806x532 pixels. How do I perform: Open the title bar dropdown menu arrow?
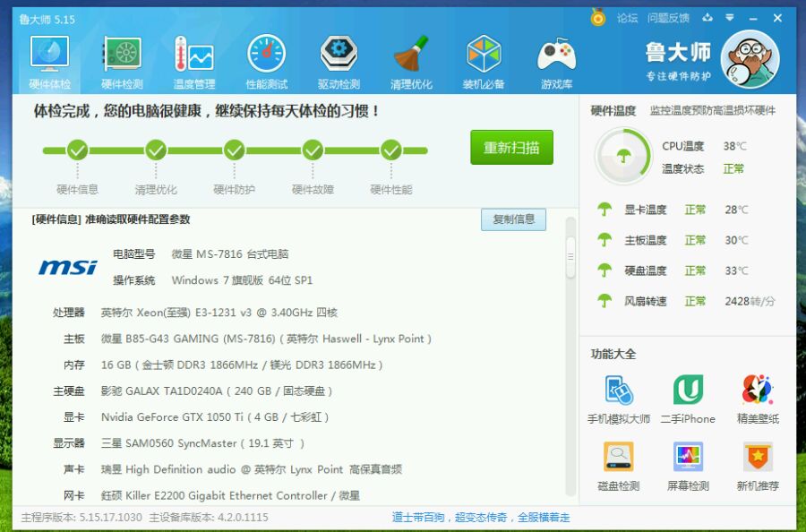point(729,18)
